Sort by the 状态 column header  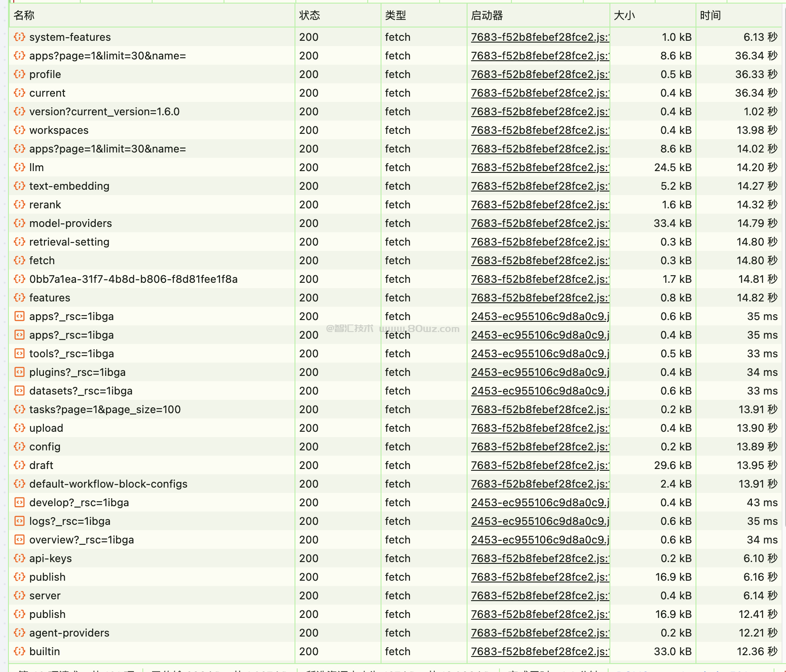(310, 16)
